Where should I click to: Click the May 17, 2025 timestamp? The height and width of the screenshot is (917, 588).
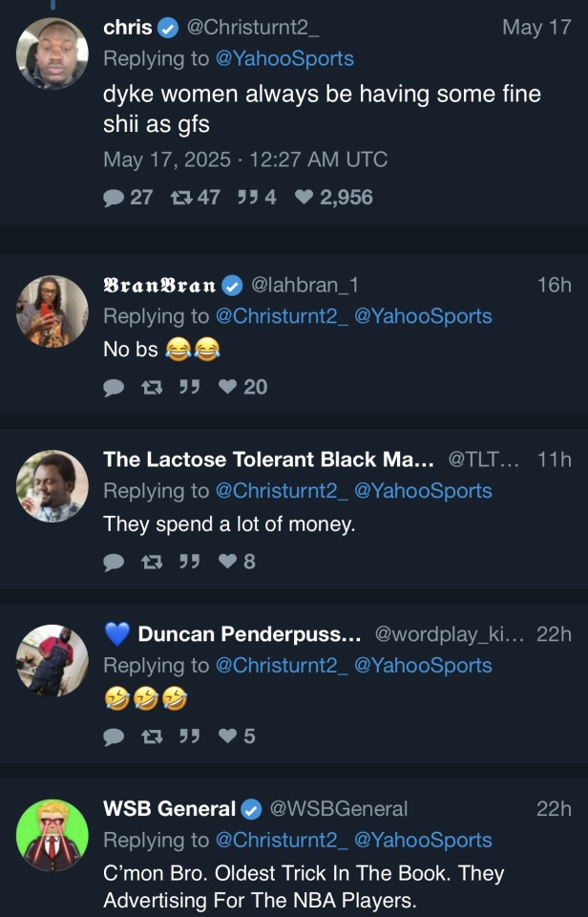tap(244, 160)
